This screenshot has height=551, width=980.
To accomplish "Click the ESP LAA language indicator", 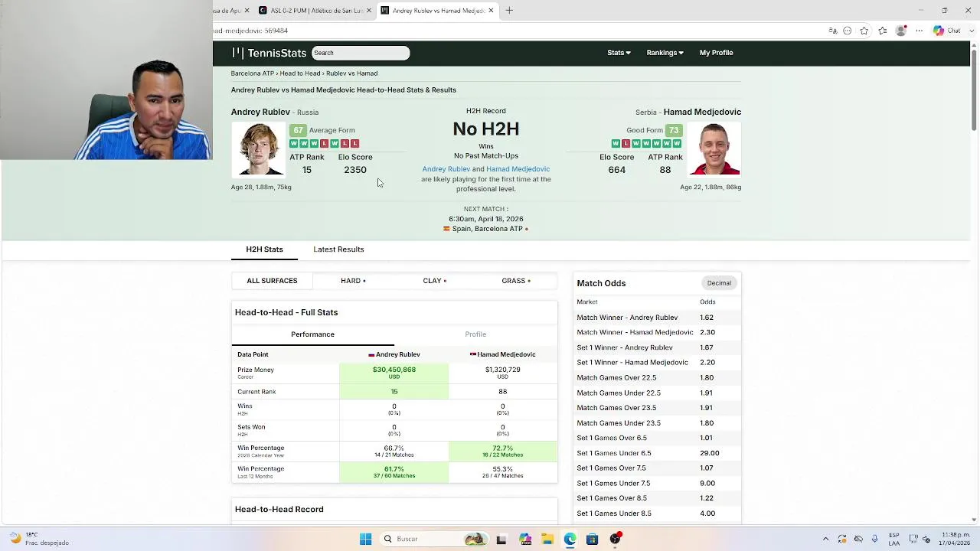I will [894, 539].
